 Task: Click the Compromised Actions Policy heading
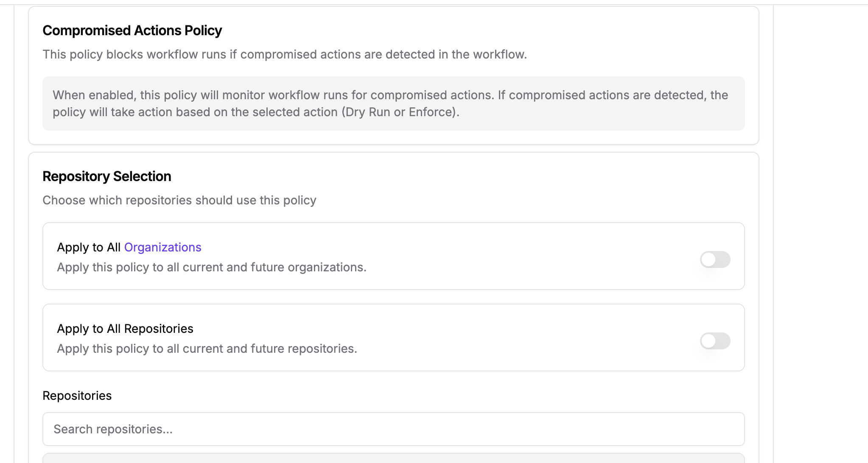tap(132, 31)
